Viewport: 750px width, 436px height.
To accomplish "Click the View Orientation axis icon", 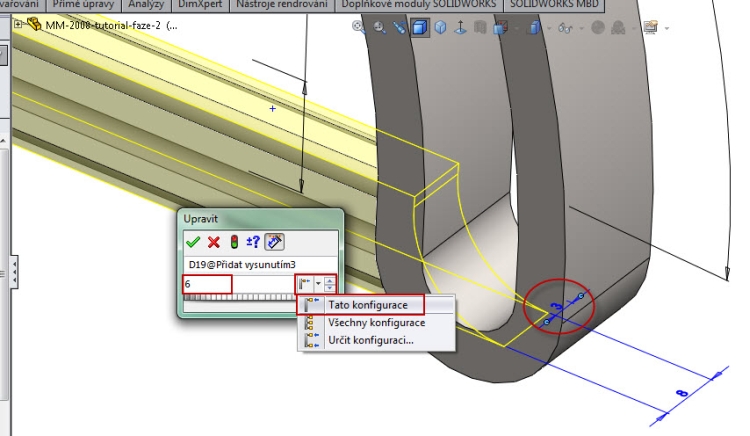I will point(460,28).
